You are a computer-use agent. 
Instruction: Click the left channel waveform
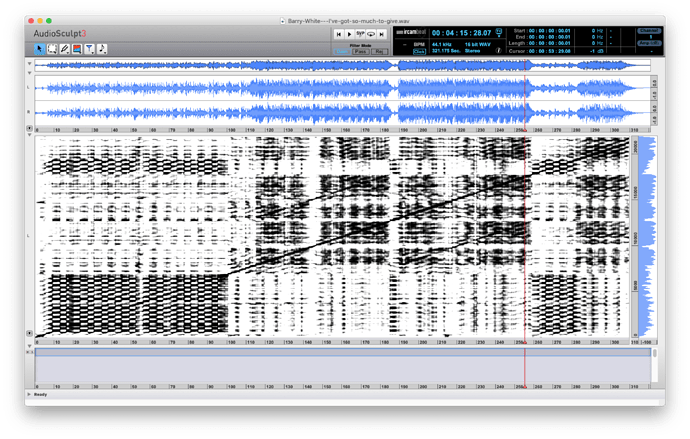point(342,88)
